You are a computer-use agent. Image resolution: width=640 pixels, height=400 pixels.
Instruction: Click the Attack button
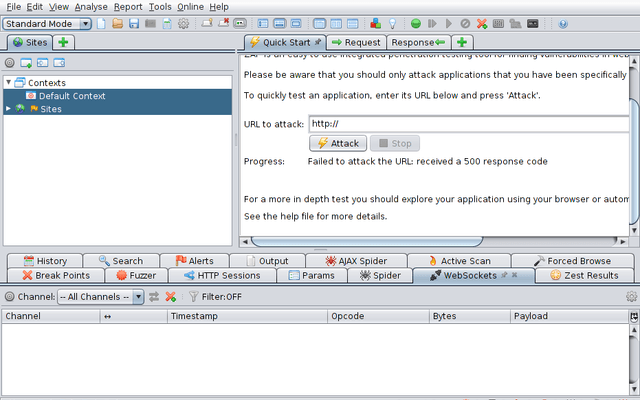tap(338, 143)
